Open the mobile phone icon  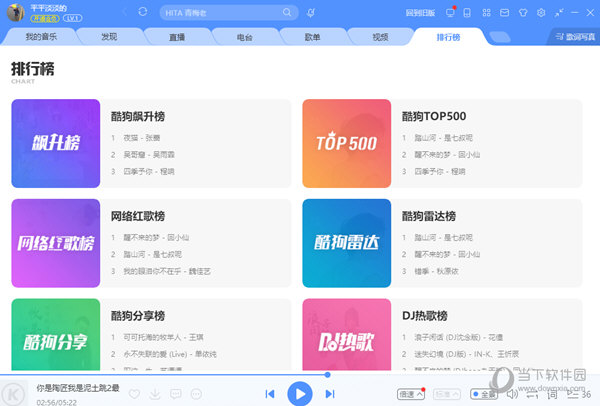point(467,13)
